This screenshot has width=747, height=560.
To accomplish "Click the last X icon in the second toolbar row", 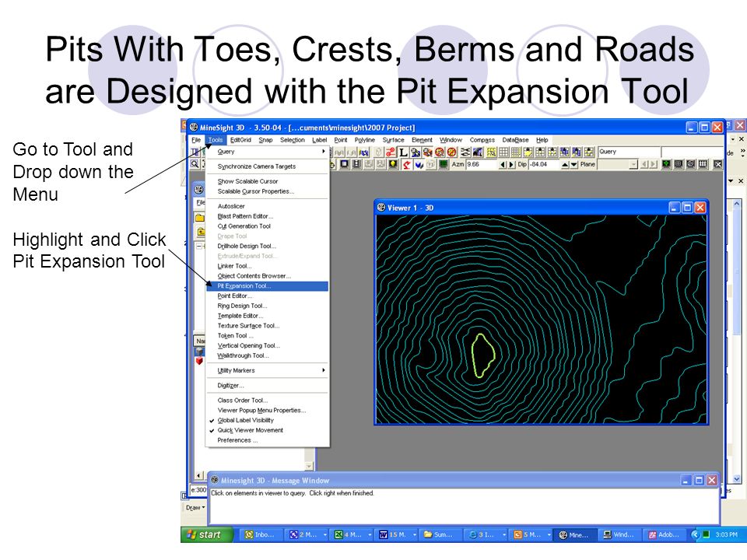I will click(x=718, y=164).
